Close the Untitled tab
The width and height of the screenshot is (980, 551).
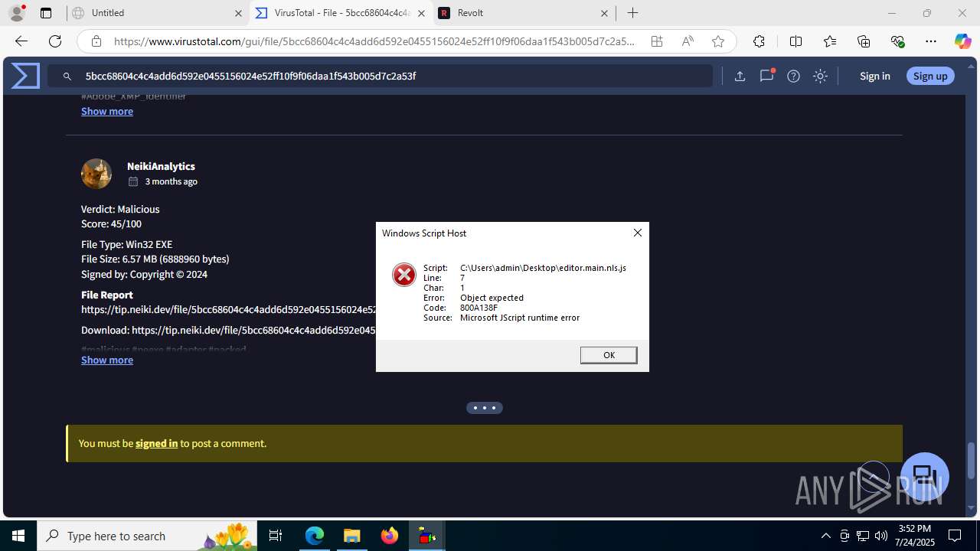(238, 13)
